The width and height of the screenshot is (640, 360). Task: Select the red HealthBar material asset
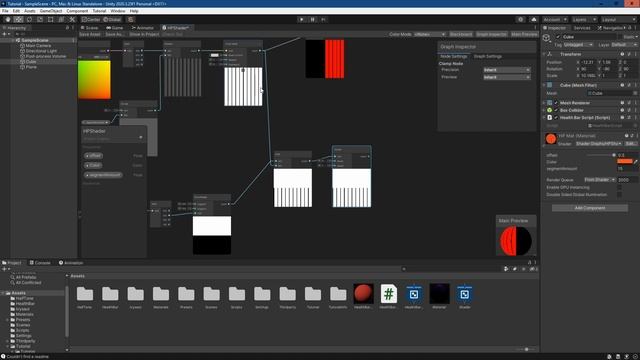point(363,294)
